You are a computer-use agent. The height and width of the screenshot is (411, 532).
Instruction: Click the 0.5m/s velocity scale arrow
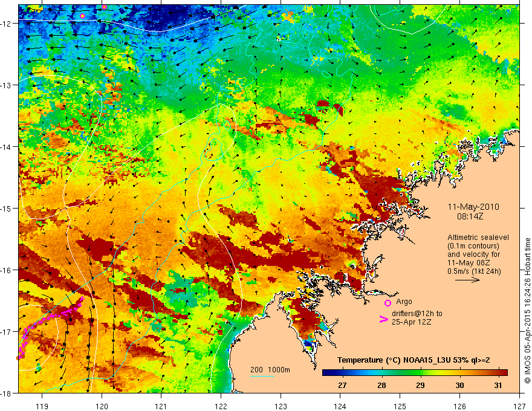click(x=467, y=280)
